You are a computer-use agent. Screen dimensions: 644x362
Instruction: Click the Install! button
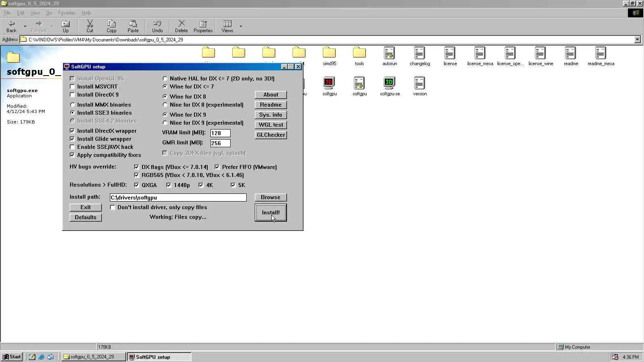coord(271,213)
